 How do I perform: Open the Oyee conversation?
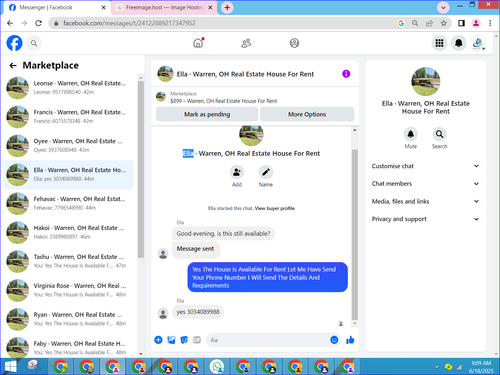[x=69, y=146]
